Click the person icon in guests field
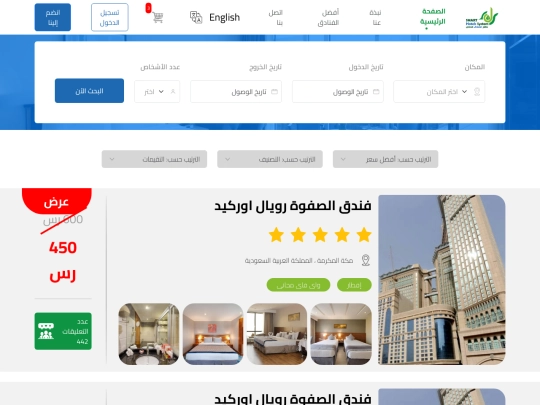This screenshot has height=405, width=540. click(x=173, y=92)
